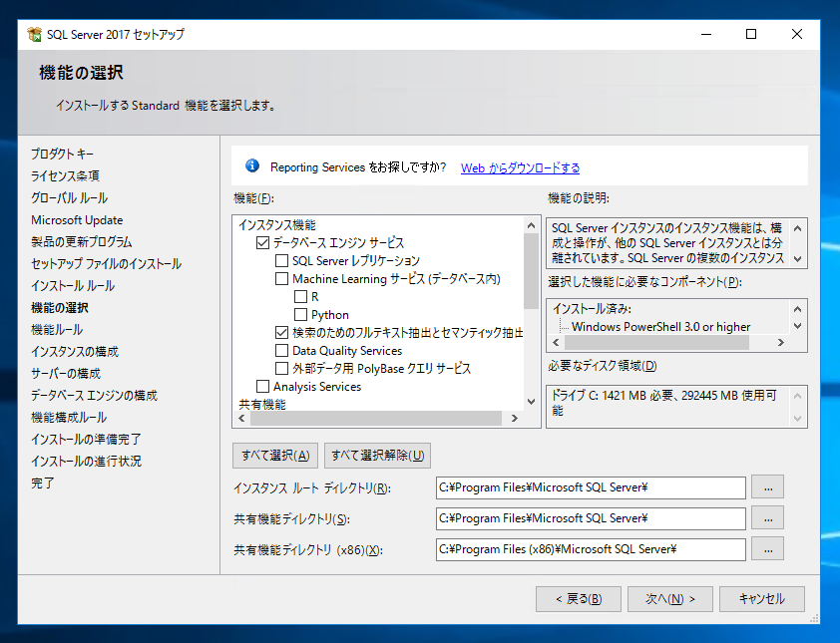This screenshot has width=840, height=643.
Task: Uncheck データベース エンジン サービス checkbox
Action: click(x=262, y=243)
